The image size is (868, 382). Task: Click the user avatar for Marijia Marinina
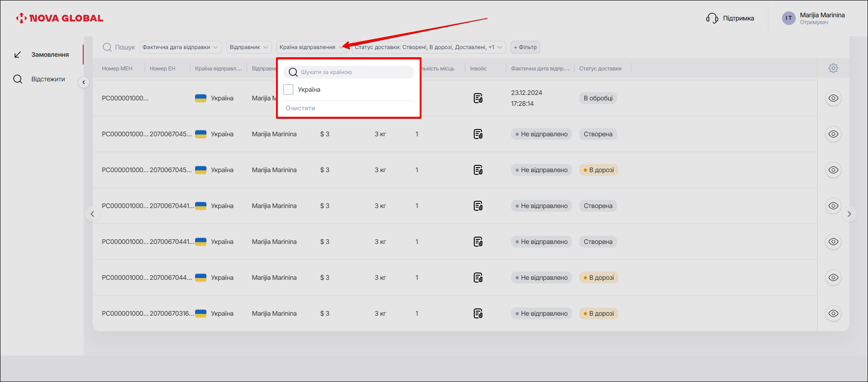coord(788,18)
